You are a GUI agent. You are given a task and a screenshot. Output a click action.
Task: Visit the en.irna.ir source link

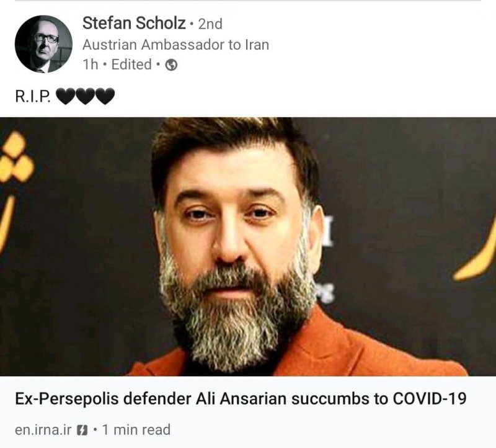(43, 430)
